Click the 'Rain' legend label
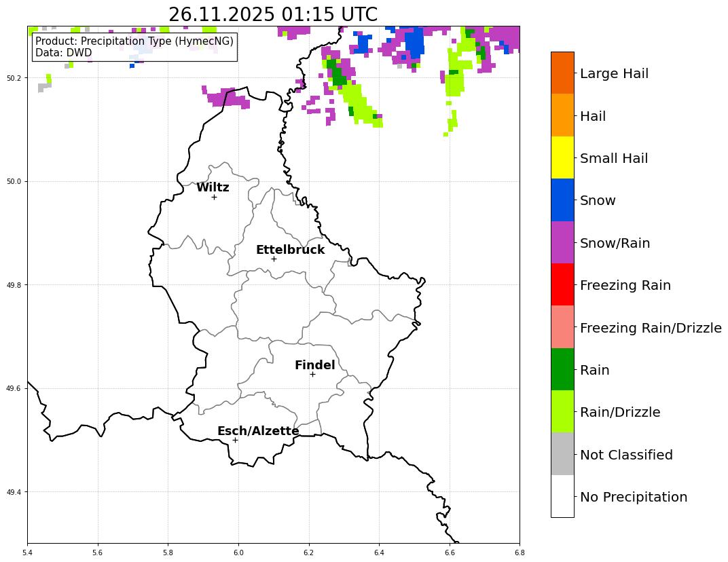The image size is (728, 562). [595, 370]
